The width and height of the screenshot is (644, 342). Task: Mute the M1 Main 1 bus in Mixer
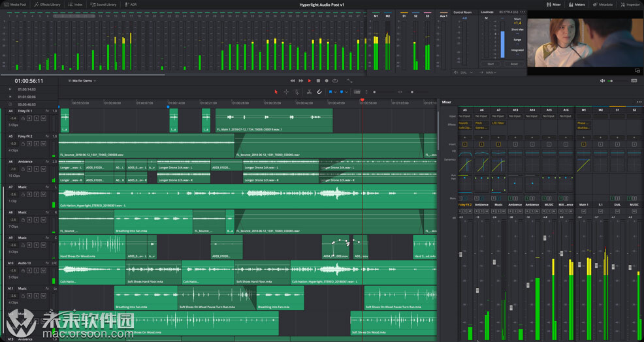tap(583, 211)
